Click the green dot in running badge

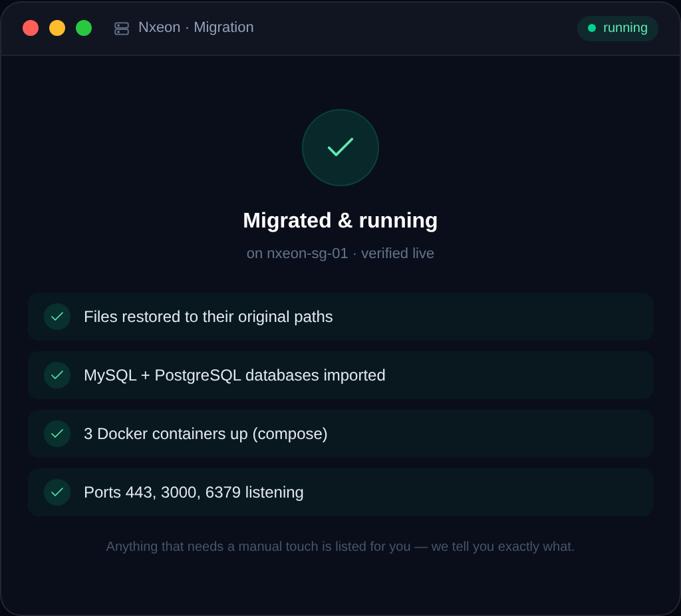[591, 28]
